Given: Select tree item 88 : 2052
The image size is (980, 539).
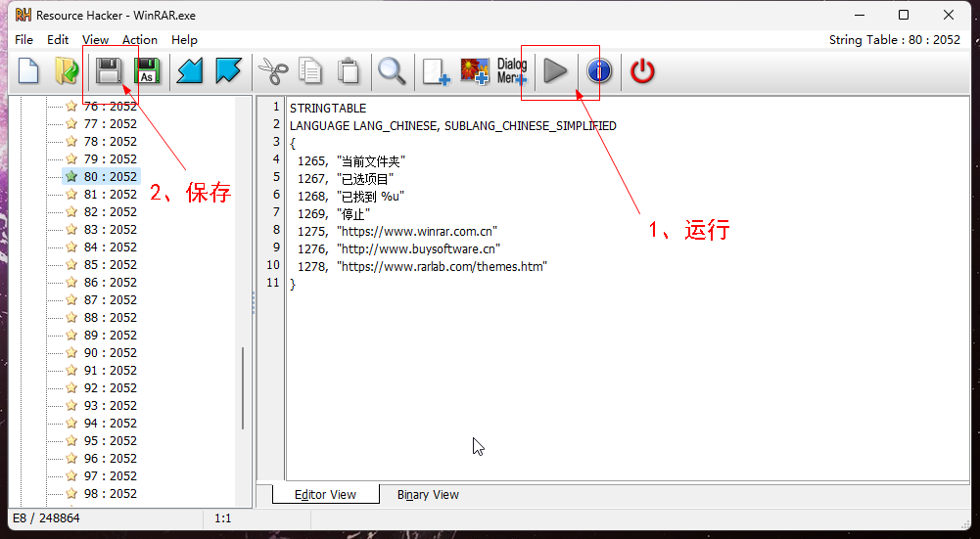Looking at the screenshot, I should tap(111, 317).
